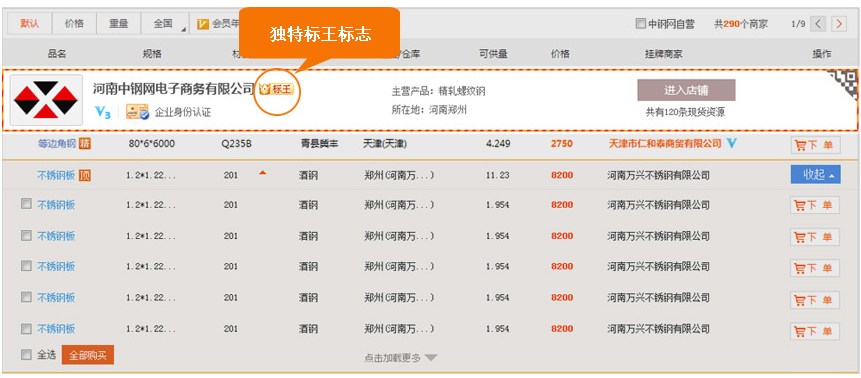
Task: Go to previous page arrow
Action: [x=818, y=24]
